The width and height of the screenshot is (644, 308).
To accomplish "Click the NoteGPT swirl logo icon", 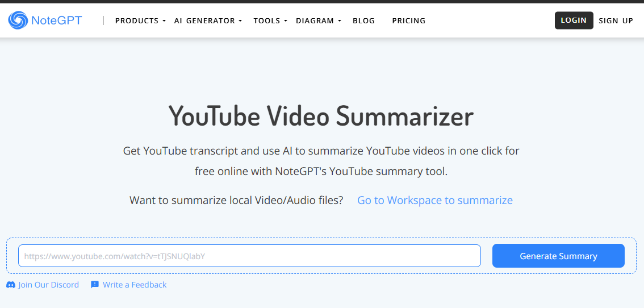I will click(18, 20).
